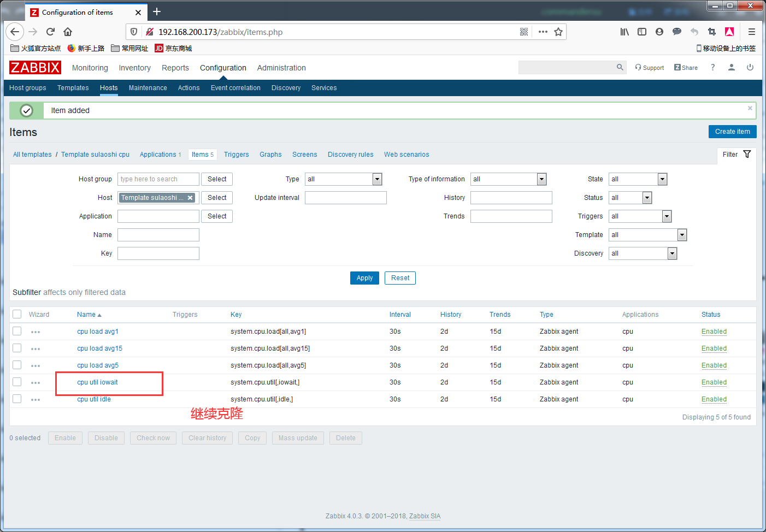Screen dimensions: 766x532
Task: Go to Templates submenu
Action: coord(73,88)
